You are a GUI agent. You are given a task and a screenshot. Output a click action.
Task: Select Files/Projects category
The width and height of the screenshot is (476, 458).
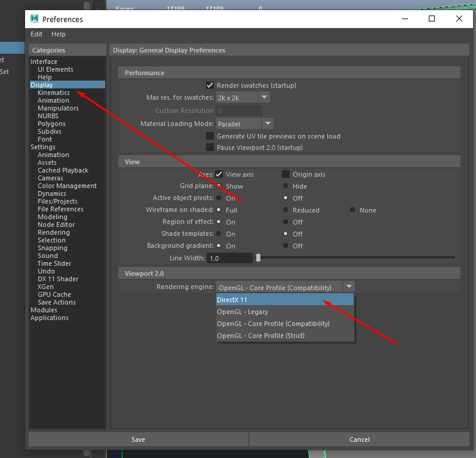57,201
